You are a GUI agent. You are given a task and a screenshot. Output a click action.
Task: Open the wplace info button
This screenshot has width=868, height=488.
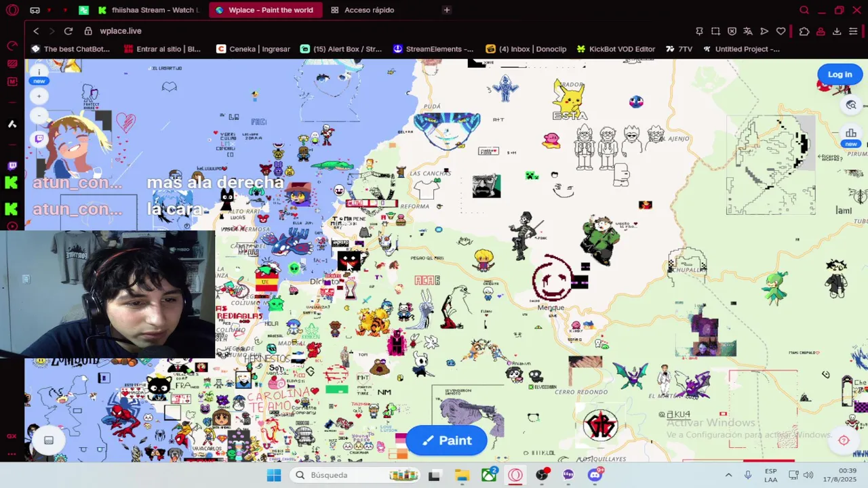39,72
